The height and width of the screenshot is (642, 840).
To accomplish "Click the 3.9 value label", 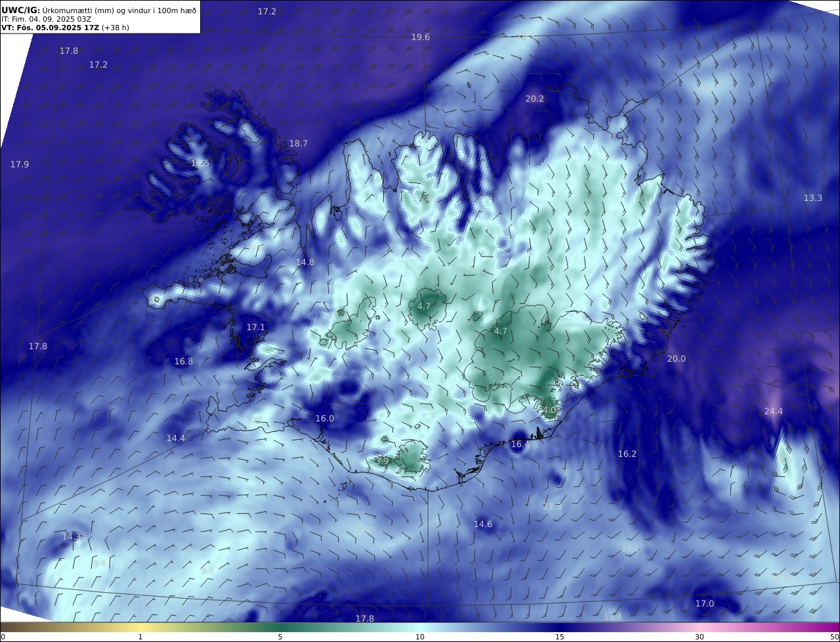I will (382, 461).
